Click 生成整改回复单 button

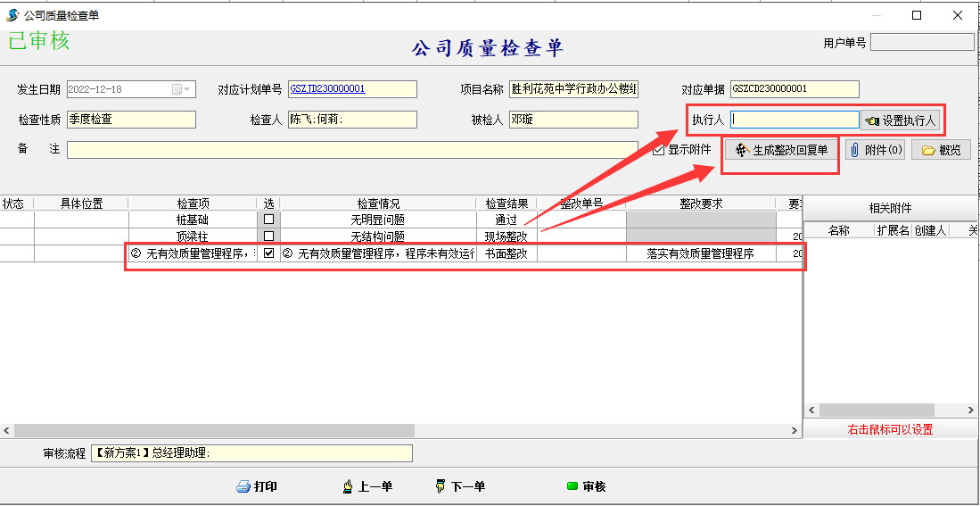(x=781, y=150)
